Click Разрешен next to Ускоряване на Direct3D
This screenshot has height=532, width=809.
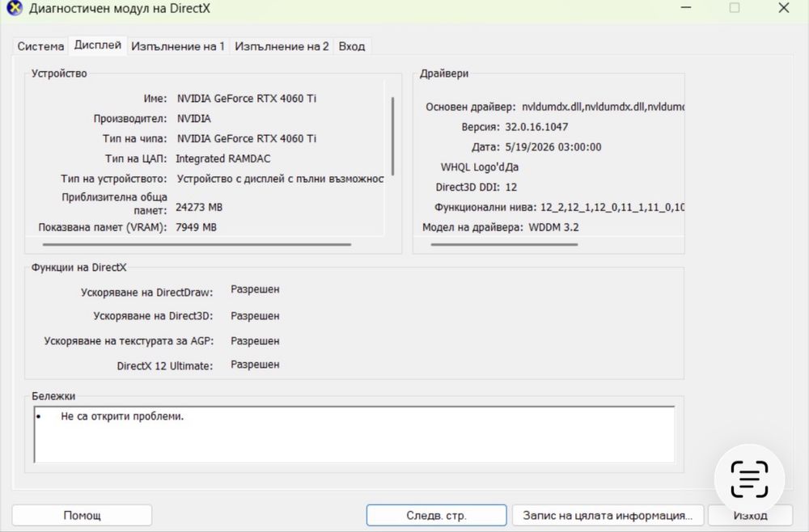click(x=255, y=316)
